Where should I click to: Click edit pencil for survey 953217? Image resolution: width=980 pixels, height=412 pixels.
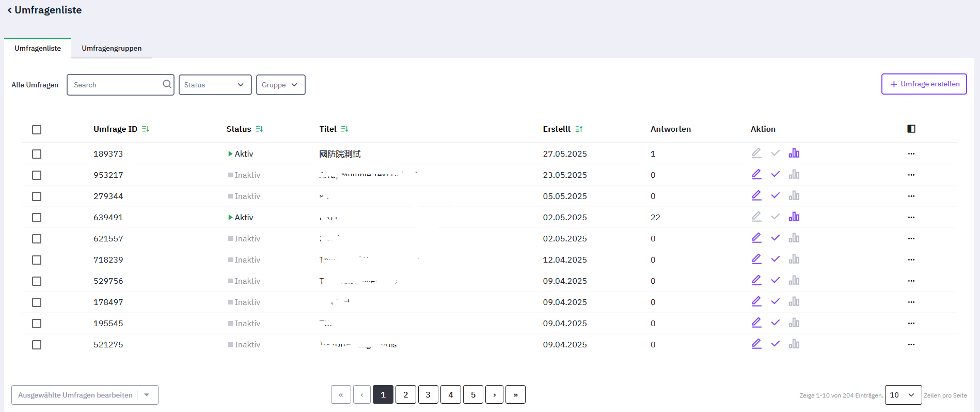(756, 175)
